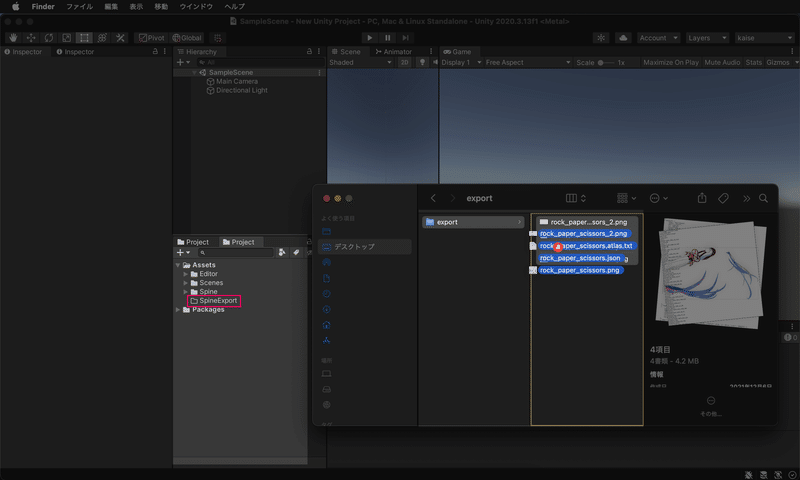Screen dimensions: 800x480
Task: Select rock_paper_scissors.png file in Finder
Action: pyautogui.click(x=580, y=270)
